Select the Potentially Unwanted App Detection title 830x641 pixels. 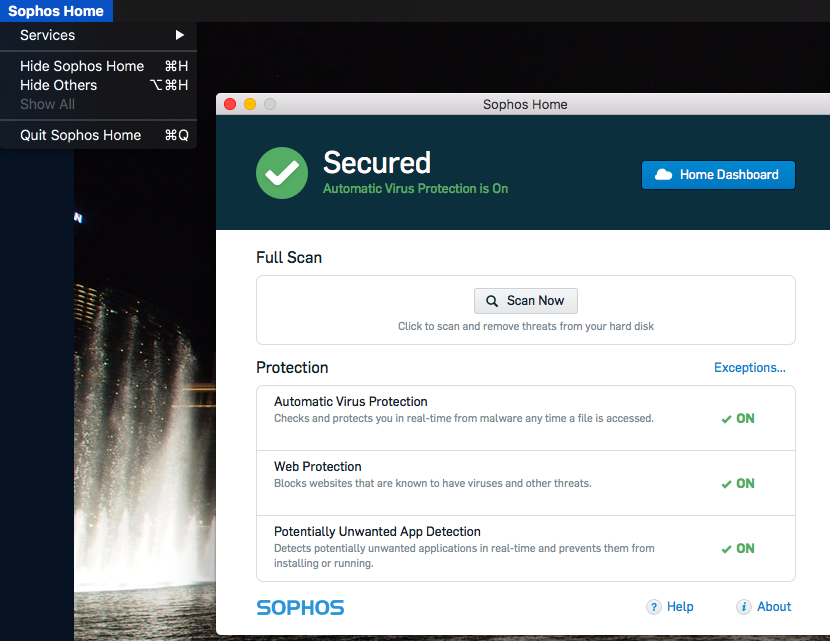point(377,531)
